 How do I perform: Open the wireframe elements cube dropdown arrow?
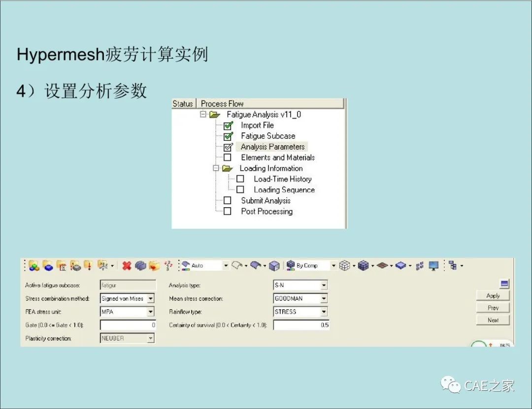354,266
